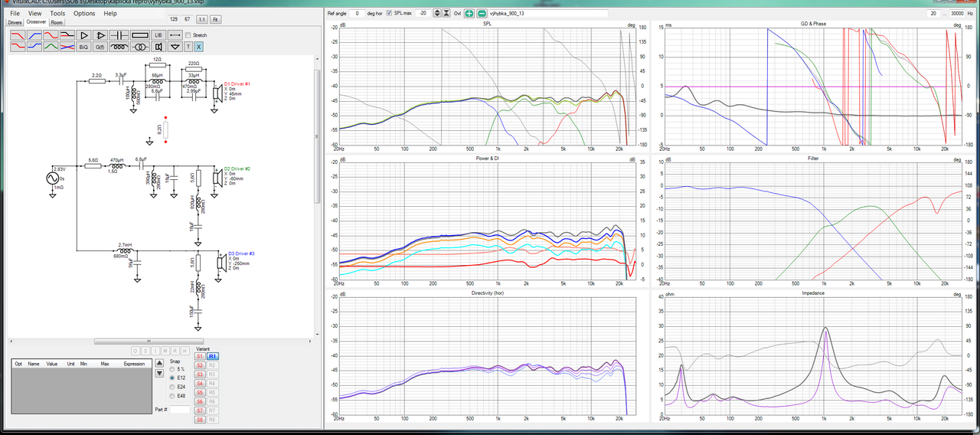Open the Help menu
The image size is (980, 435).
(110, 13)
